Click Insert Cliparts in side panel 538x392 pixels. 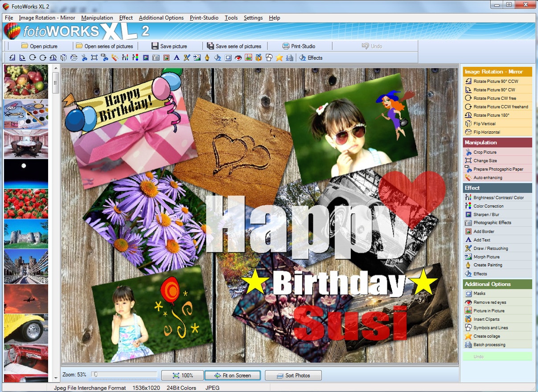click(497, 319)
